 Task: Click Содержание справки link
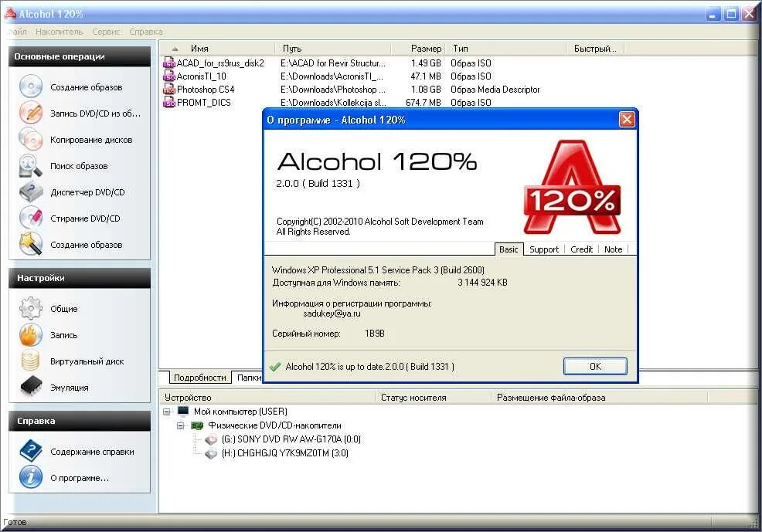[x=92, y=452]
